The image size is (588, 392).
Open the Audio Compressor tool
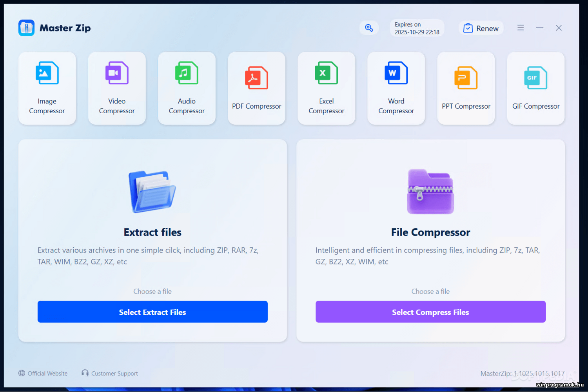coord(187,88)
